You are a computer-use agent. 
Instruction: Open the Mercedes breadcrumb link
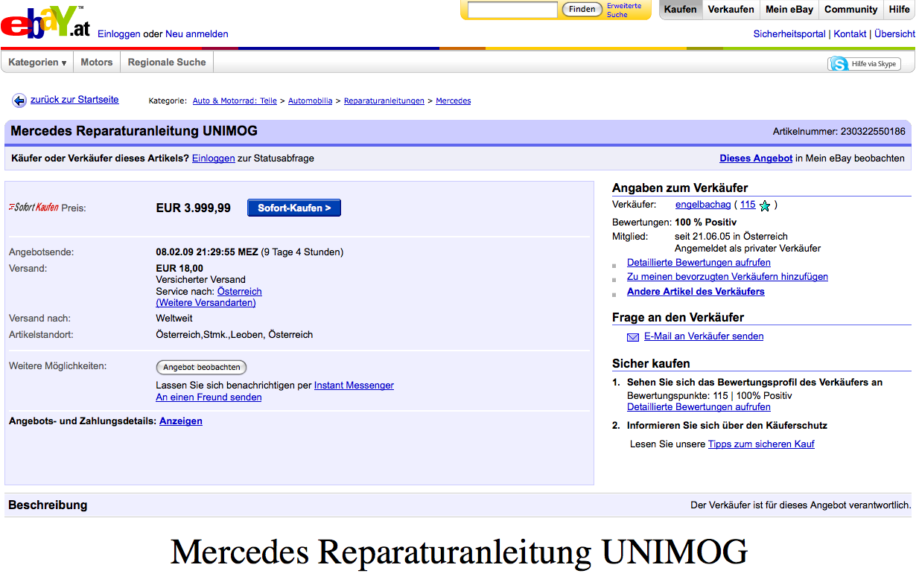coord(453,100)
